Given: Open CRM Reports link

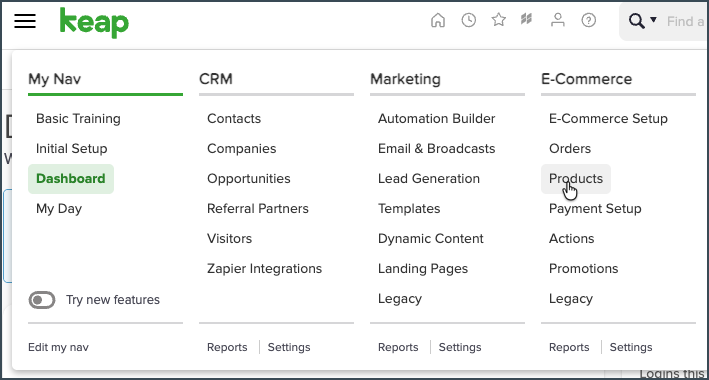Looking at the screenshot, I should [227, 347].
